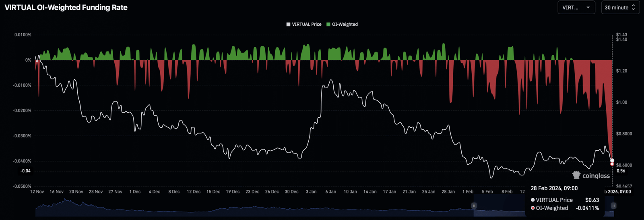Click the red OI-Weighted marker on the chart
Image resolution: width=644 pixels, height=220 pixels.
(612, 164)
